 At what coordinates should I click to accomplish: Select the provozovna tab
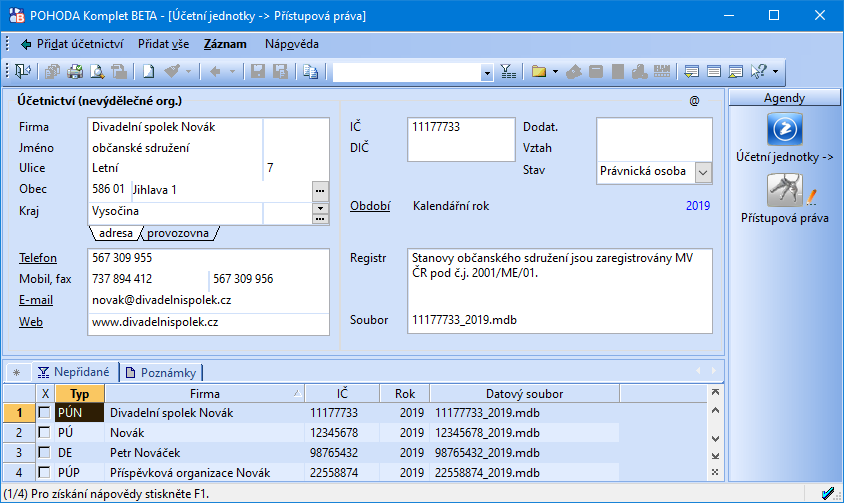pyautogui.click(x=178, y=233)
